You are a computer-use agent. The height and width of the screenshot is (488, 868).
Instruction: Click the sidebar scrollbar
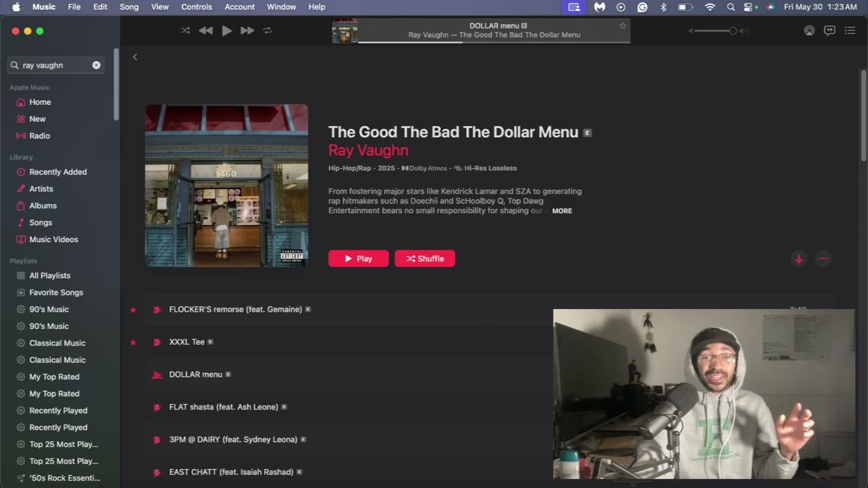point(117,85)
